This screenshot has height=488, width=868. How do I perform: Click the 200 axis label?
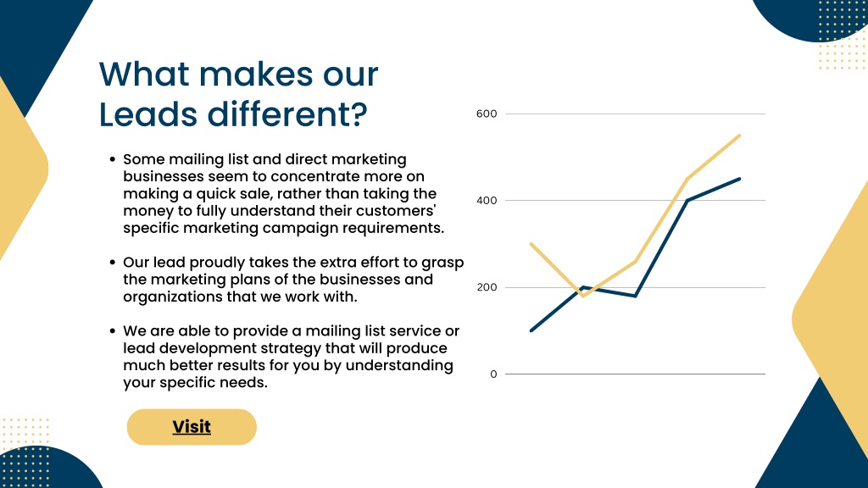tap(487, 288)
